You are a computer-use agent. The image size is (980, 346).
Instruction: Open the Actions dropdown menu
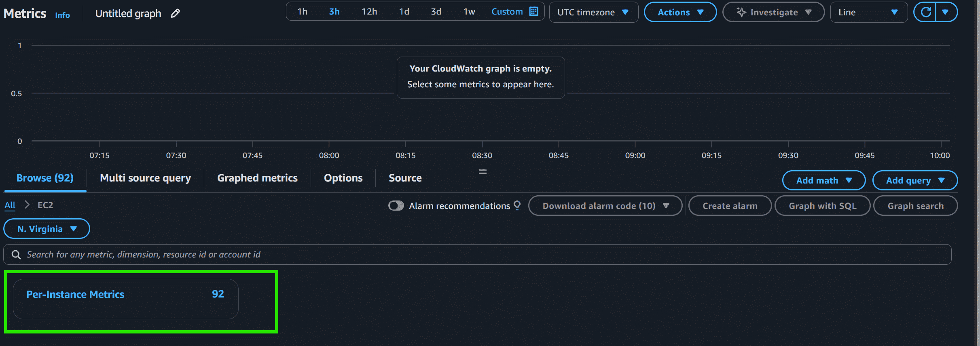(x=680, y=12)
